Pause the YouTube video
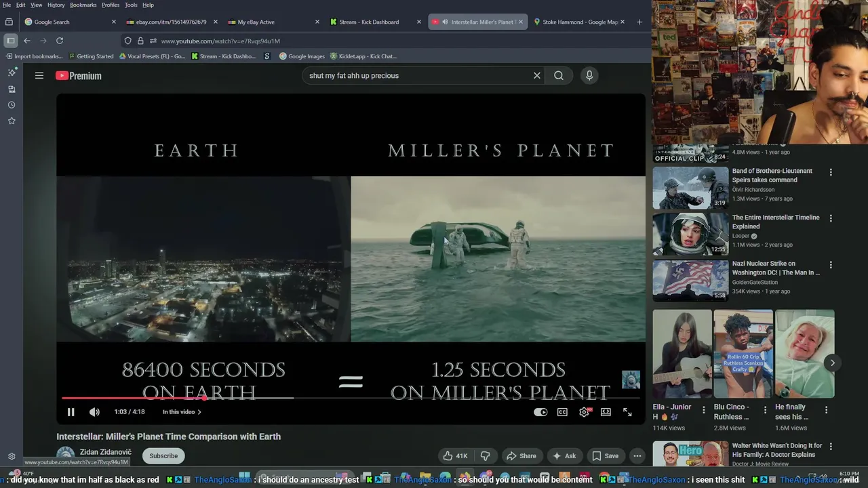868x488 pixels. [x=71, y=412]
